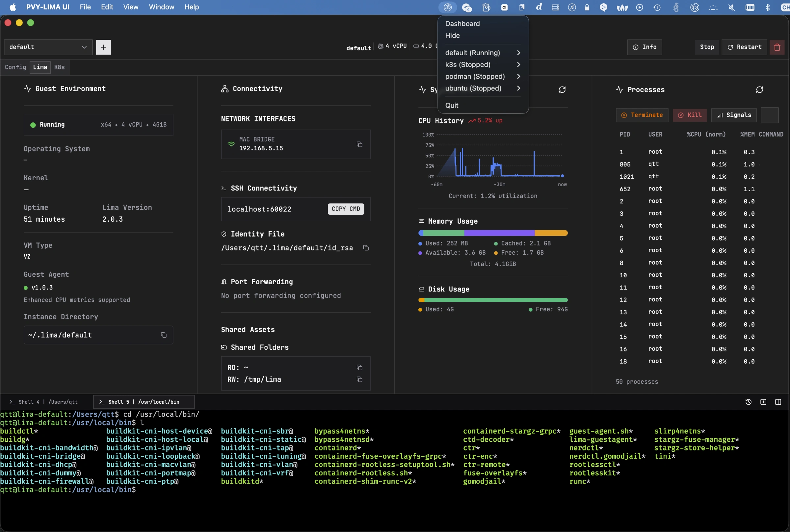The width and height of the screenshot is (790, 532).
Task: Open the File menu
Action: (85, 7)
